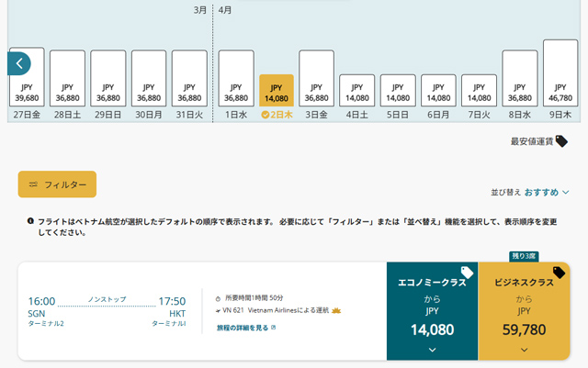This screenshot has height=368, width=588.
Task: Click the previous dates left arrow
Action: coord(19,63)
